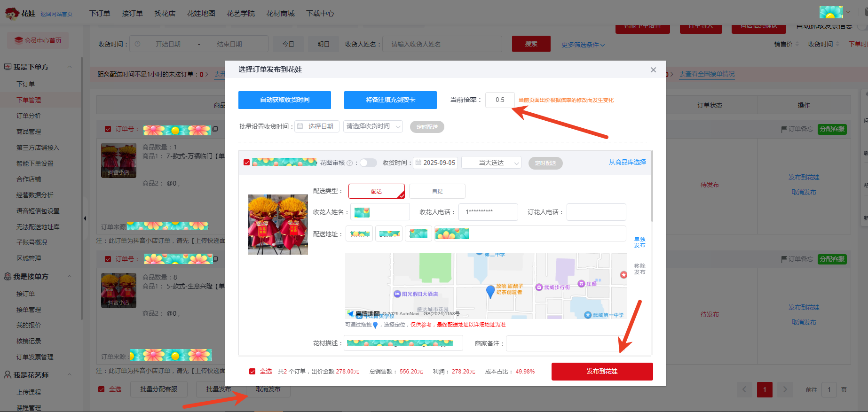This screenshot has width=868, height=412.
Task: Select 接单管理 in the sidebar
Action: [x=29, y=310]
